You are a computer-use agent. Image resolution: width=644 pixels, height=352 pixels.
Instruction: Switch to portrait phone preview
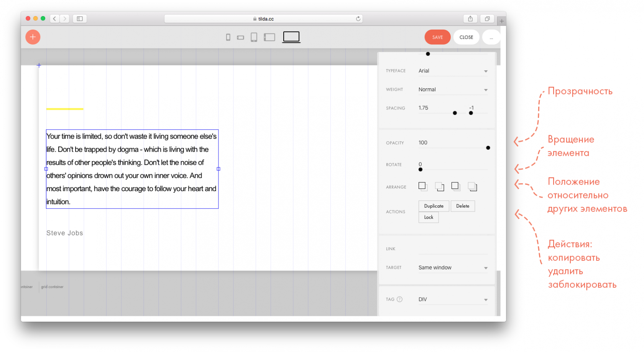(x=228, y=37)
